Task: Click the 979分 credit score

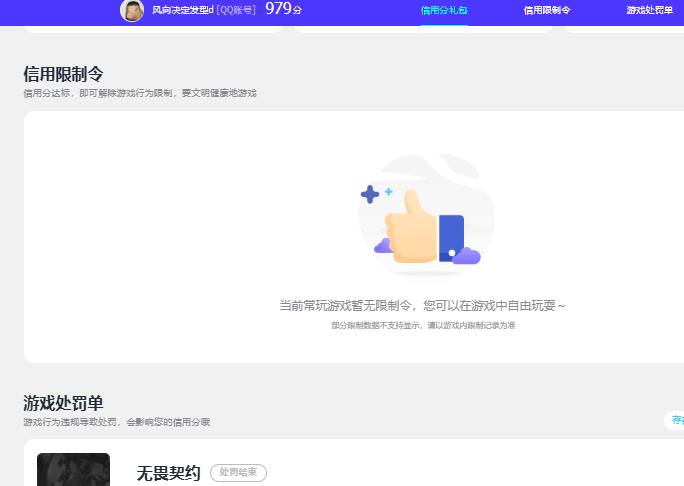Action: tap(284, 9)
